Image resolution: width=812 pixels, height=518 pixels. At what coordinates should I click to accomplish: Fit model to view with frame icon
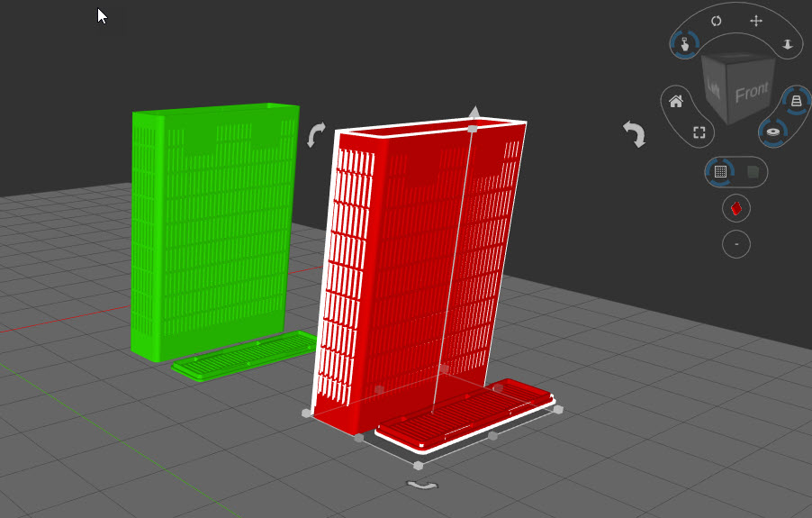click(699, 132)
